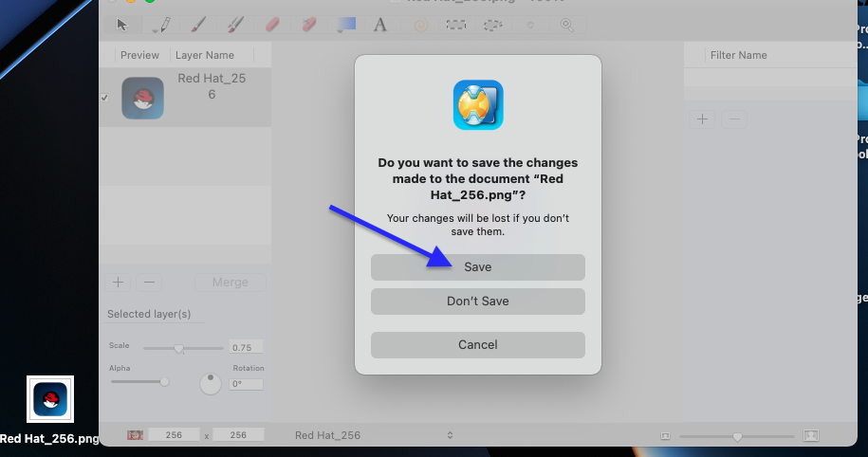Toggle visibility checkbox of Red Hat_256 layer

tap(104, 98)
